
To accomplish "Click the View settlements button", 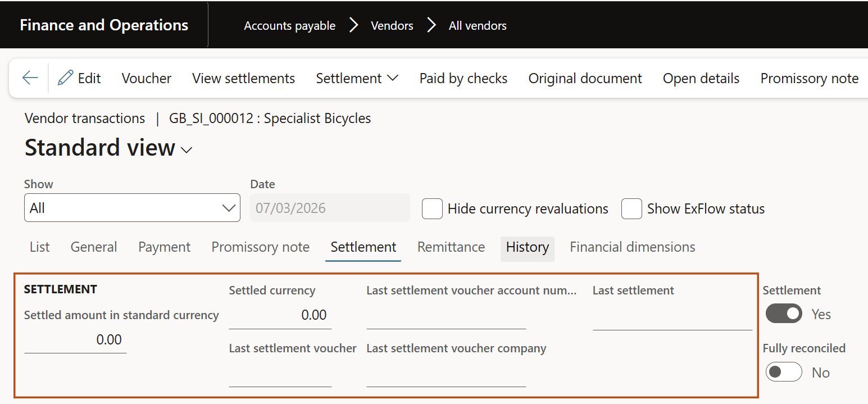I will coord(243,78).
